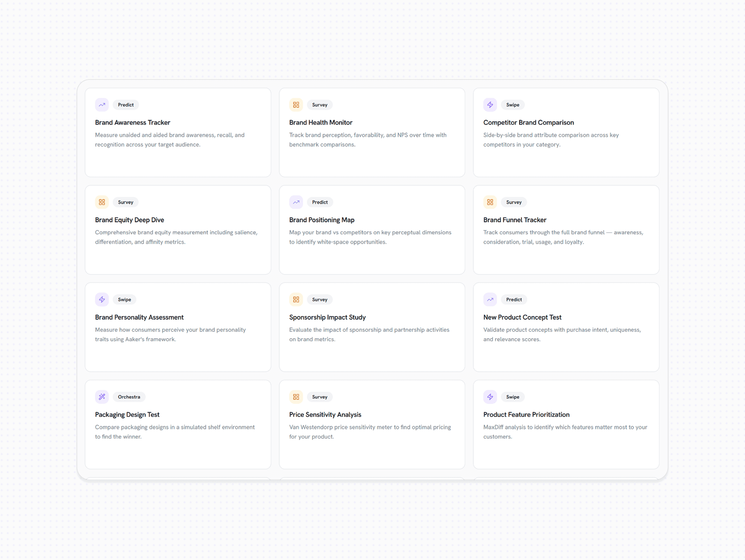Click Survey tag on Sponsorship Impact Study
This screenshot has width=745, height=560.
coord(319,300)
